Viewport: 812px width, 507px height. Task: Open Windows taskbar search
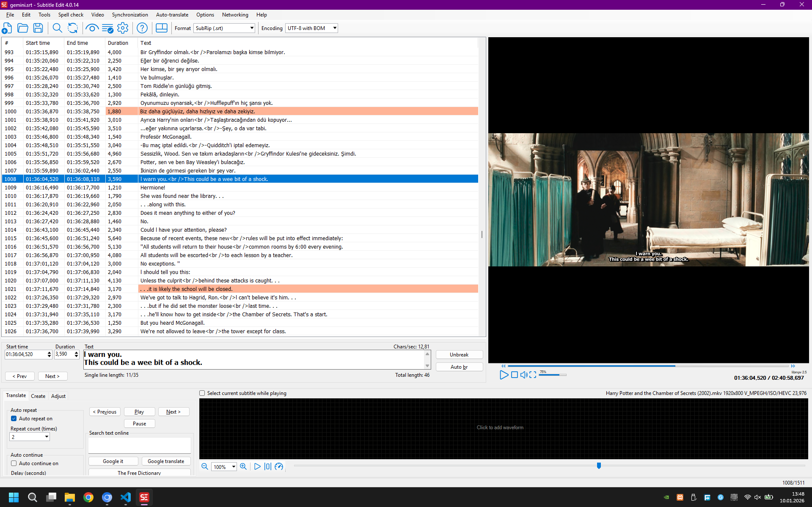click(x=33, y=497)
